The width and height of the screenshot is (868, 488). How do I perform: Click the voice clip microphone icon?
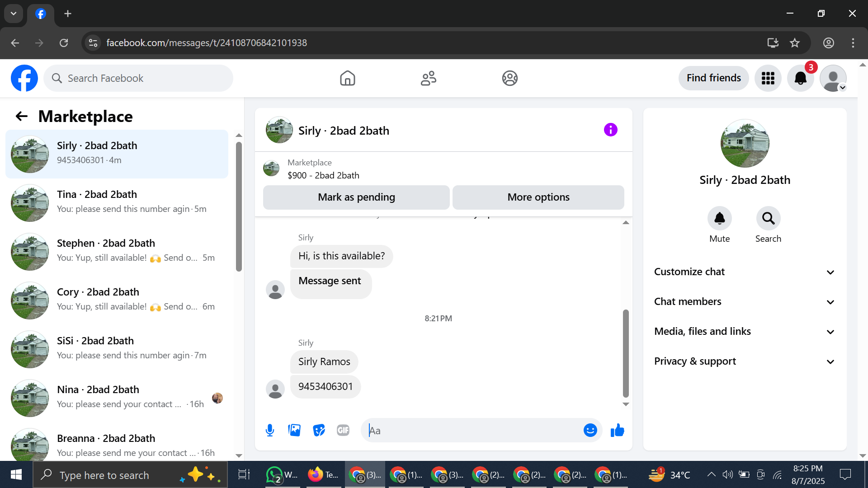(270, 430)
